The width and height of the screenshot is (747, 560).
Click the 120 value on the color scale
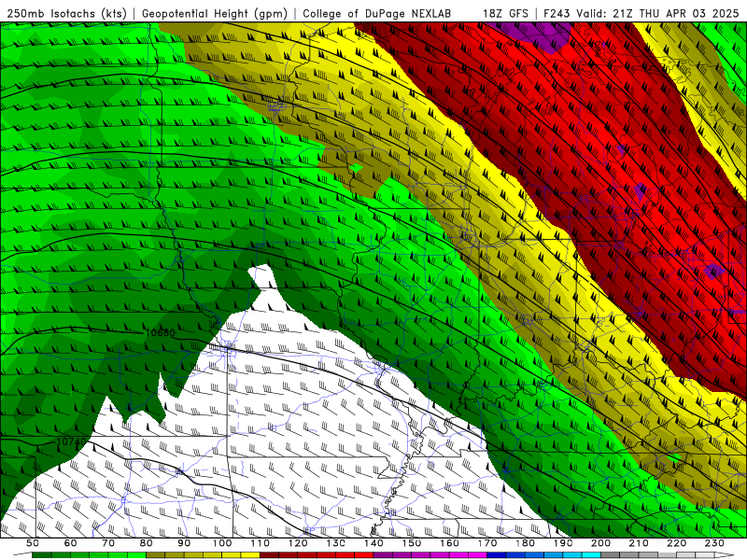298,543
